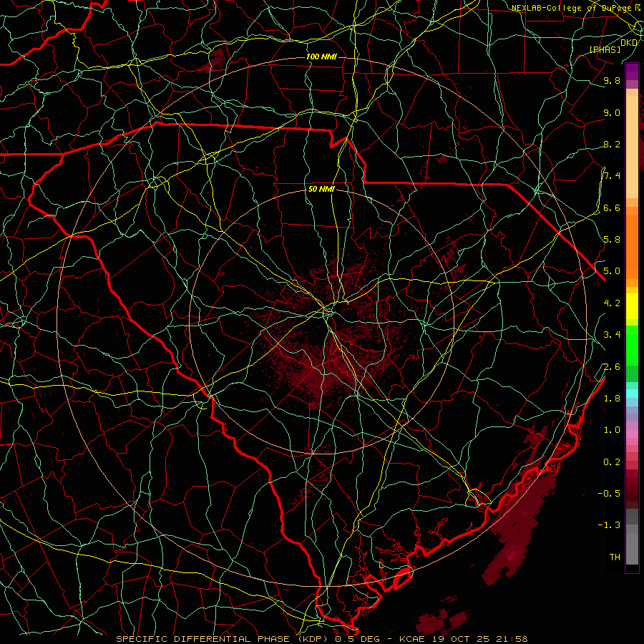Viewport: 644px width, 644px height.
Task: Click the purple segment atop the color bar
Action: (632, 72)
